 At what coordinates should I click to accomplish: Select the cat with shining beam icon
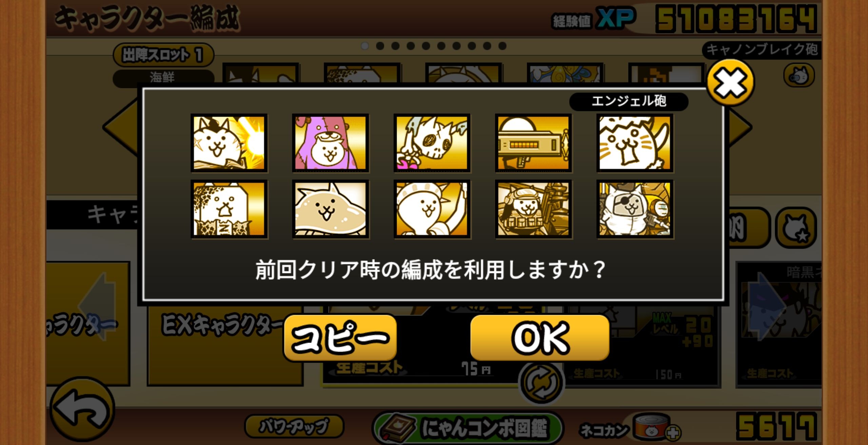[229, 143]
